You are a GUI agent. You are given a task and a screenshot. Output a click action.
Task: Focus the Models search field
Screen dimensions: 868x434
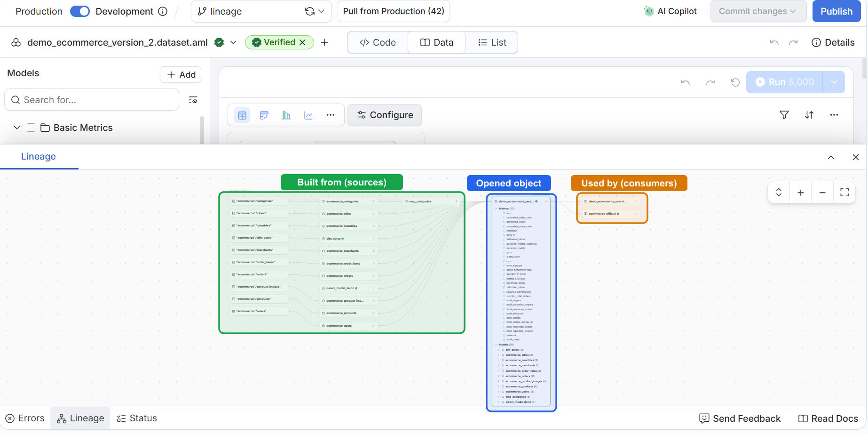[92, 100]
